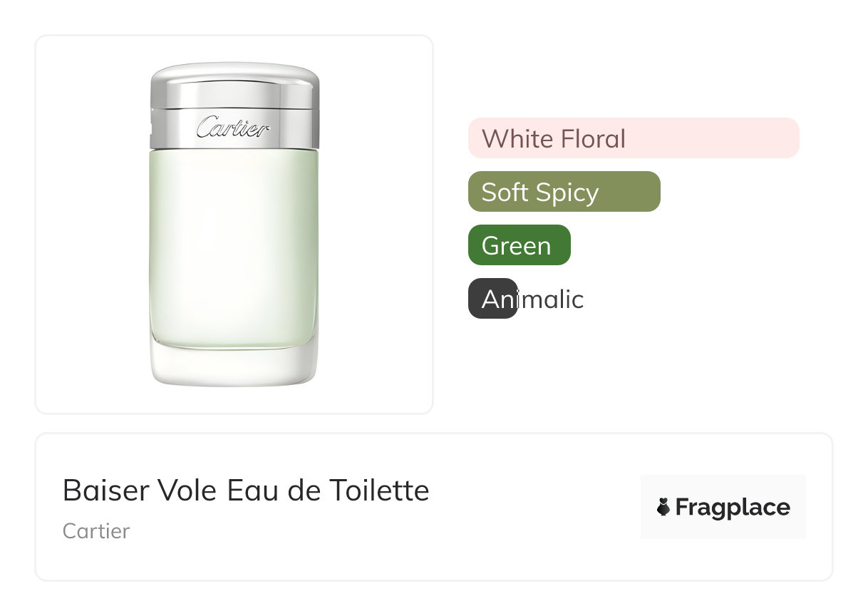Click the right end of Soft Spicy bar
The width and height of the screenshot is (868, 616).
tap(641, 192)
